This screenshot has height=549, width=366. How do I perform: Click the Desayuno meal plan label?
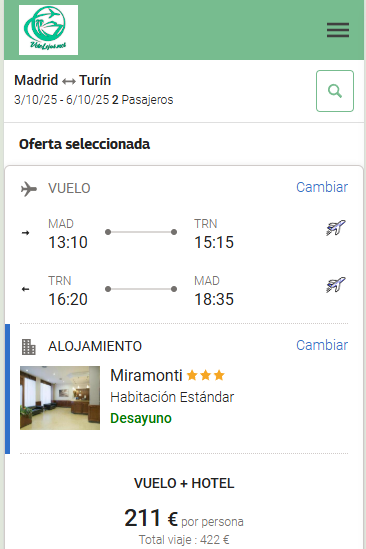tap(141, 418)
